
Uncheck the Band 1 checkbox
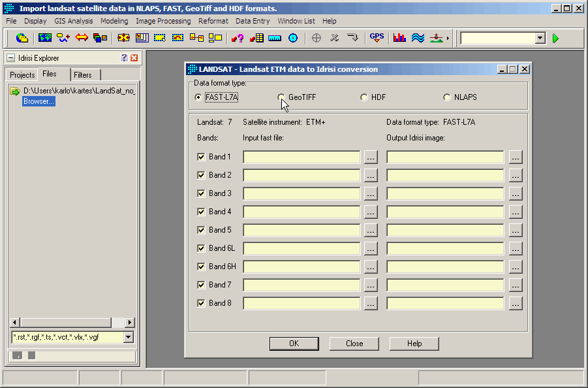pyautogui.click(x=201, y=157)
